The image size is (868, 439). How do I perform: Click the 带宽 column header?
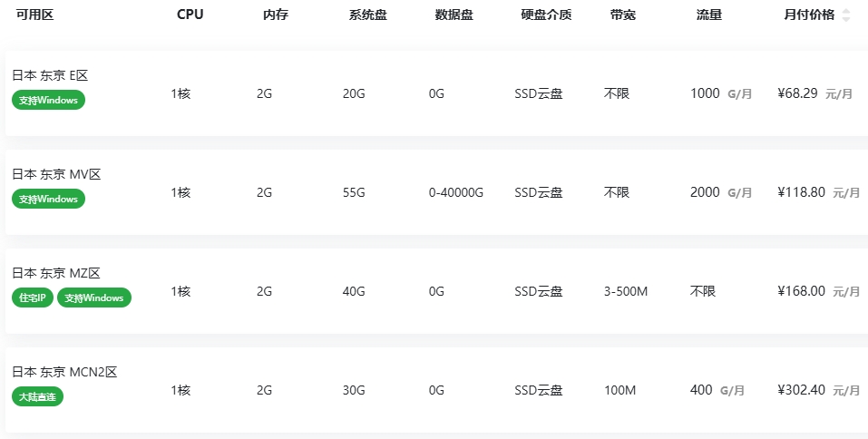[623, 15]
